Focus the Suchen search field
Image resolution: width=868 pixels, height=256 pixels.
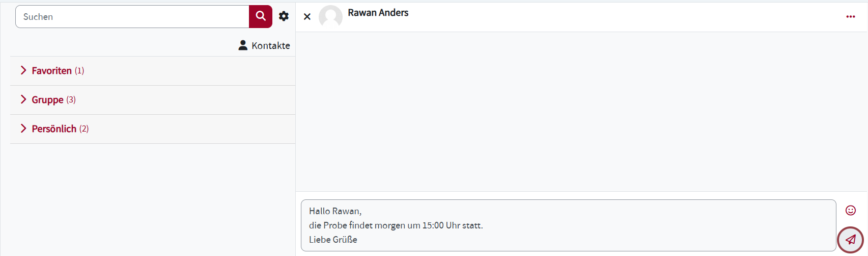(132, 17)
